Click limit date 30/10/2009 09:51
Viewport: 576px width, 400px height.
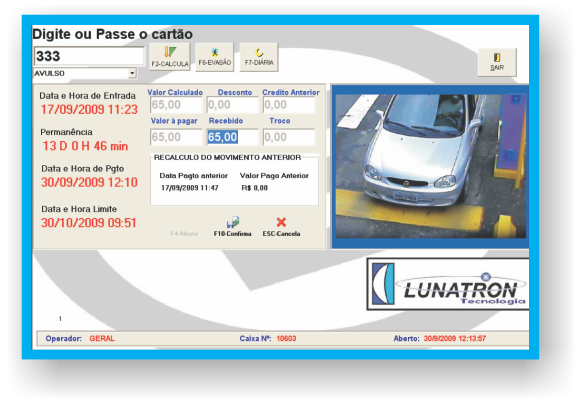coord(89,223)
